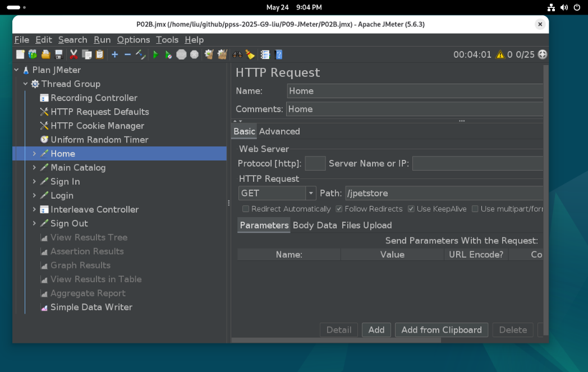Switch to the Advanced tab
Screen dimensions: 588x372
pos(279,131)
